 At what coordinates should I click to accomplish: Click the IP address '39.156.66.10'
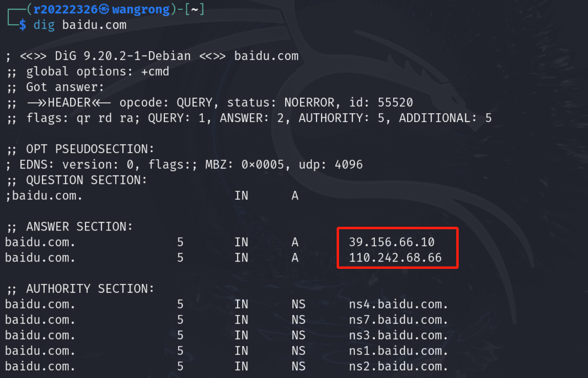click(x=392, y=242)
